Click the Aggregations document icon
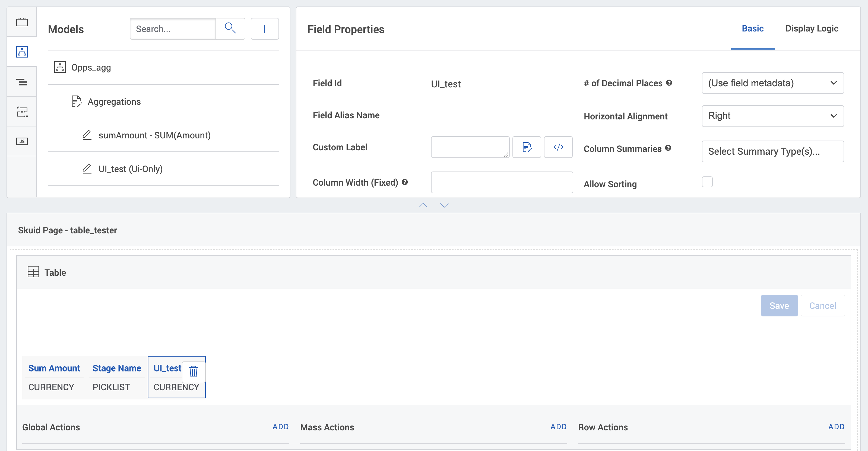868x451 pixels. (77, 101)
